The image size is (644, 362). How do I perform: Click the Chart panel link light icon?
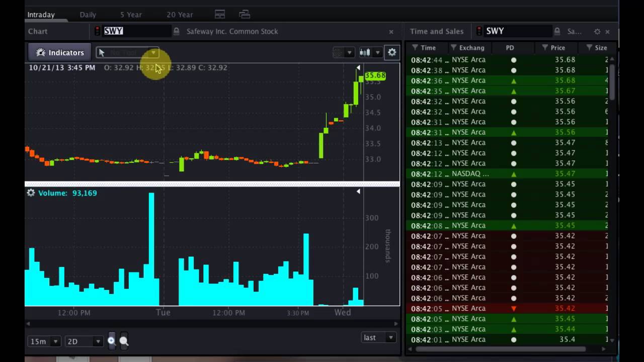pyautogui.click(x=98, y=31)
